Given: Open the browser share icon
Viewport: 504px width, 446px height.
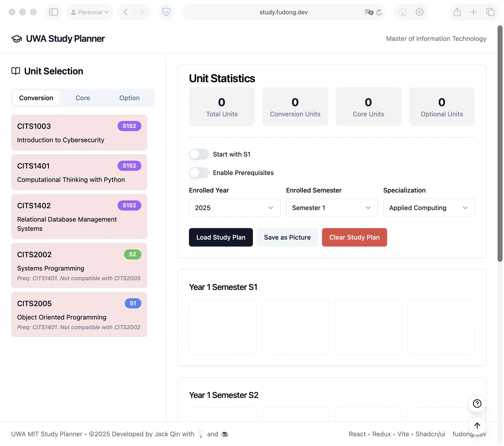Looking at the screenshot, I should 457,12.
